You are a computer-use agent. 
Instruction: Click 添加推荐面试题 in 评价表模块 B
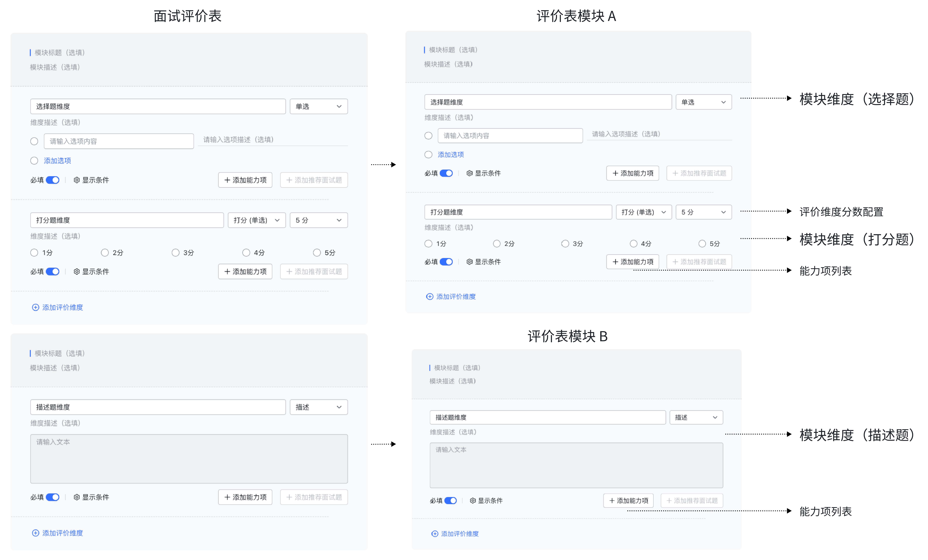[x=692, y=501]
